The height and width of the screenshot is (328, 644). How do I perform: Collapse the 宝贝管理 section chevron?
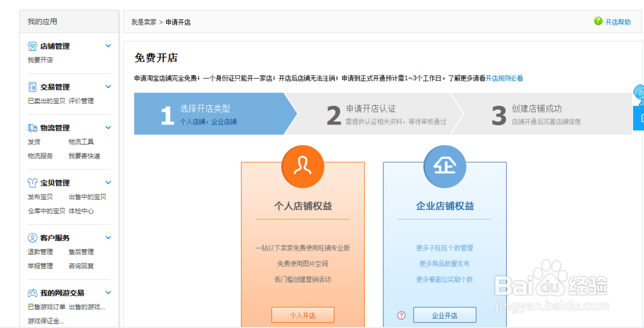[x=108, y=182]
